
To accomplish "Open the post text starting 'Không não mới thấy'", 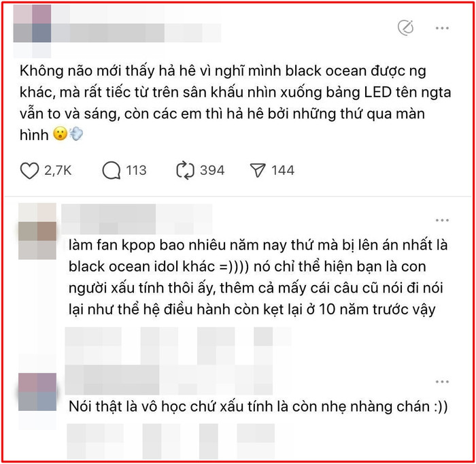I will (235, 103).
